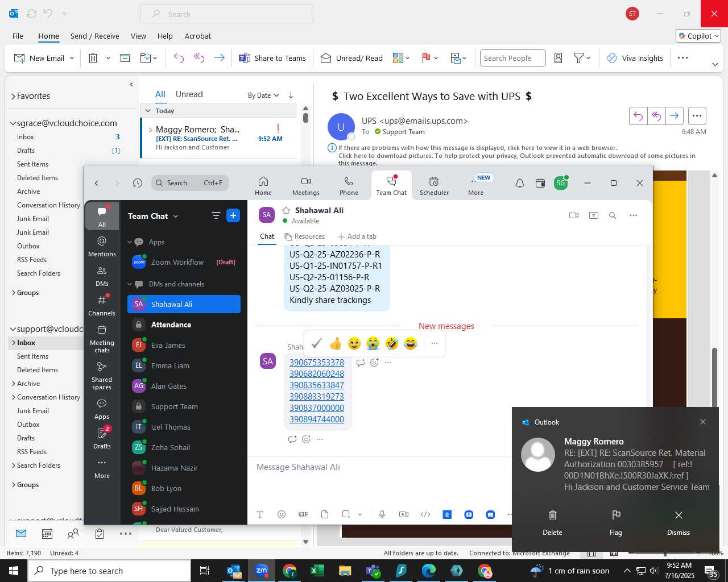Open the By Date sort dropdown
Viewport: 728px width, 582px height.
click(263, 95)
